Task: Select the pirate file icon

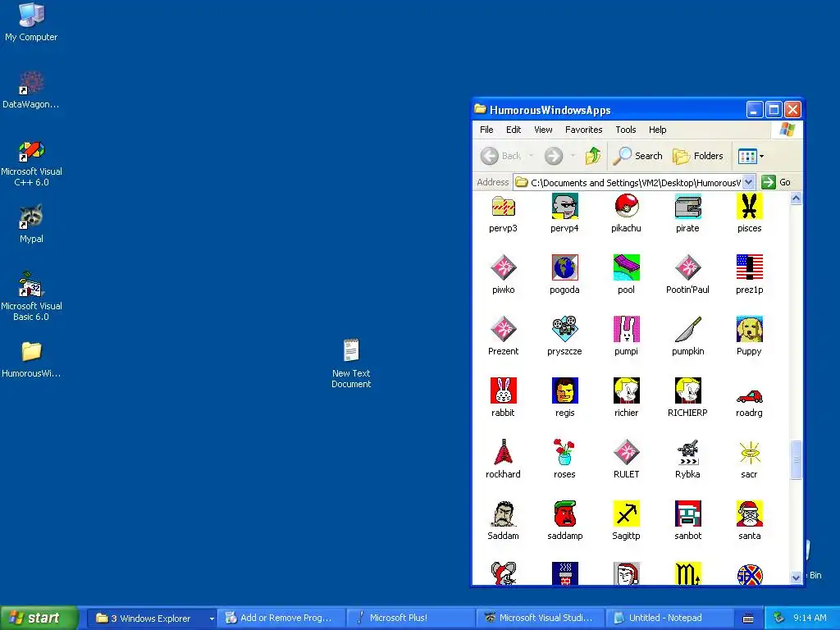Action: [688, 207]
